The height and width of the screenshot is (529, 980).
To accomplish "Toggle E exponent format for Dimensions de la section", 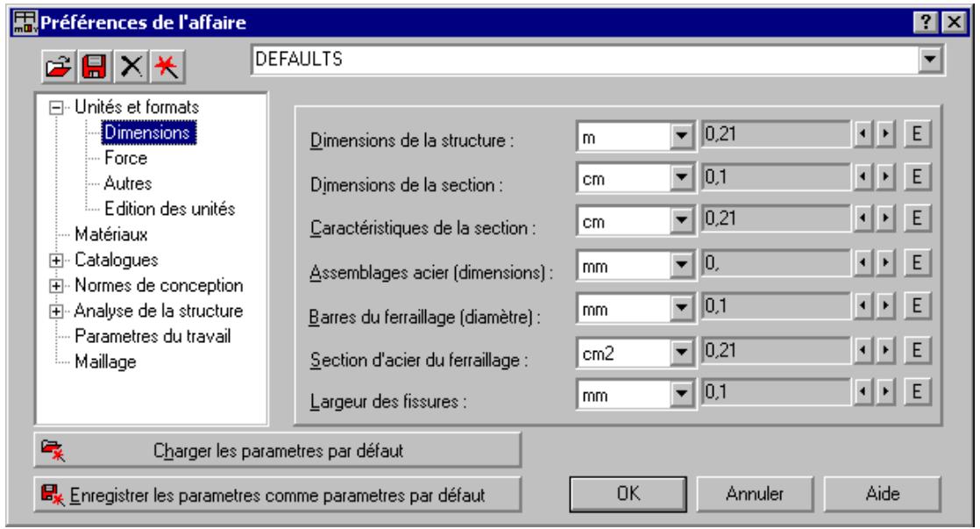I will click(x=917, y=177).
